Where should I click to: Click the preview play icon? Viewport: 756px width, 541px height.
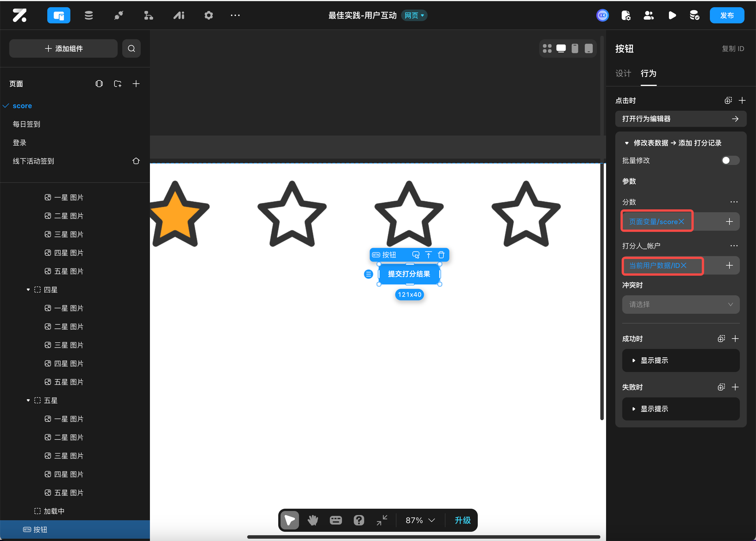point(672,15)
